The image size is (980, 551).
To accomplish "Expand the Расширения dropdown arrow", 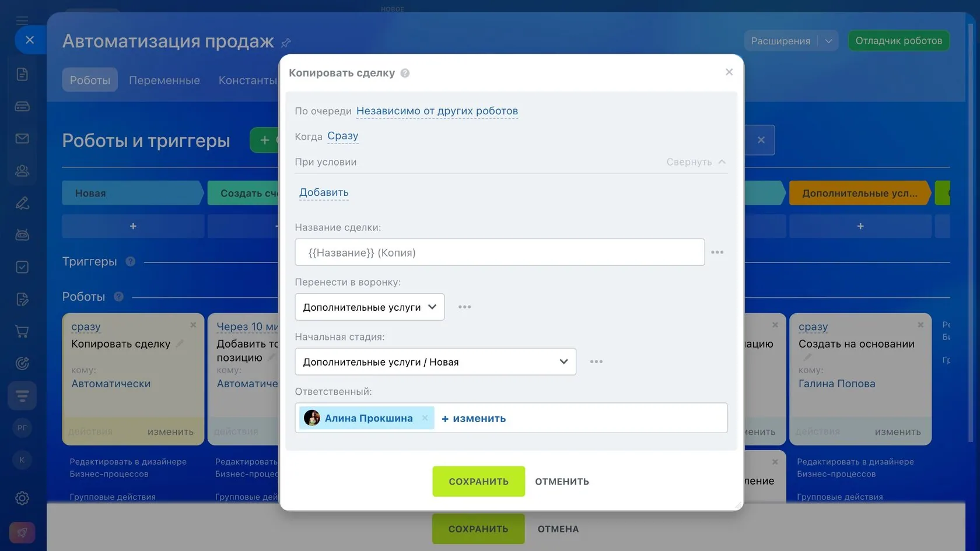I will 828,41.
